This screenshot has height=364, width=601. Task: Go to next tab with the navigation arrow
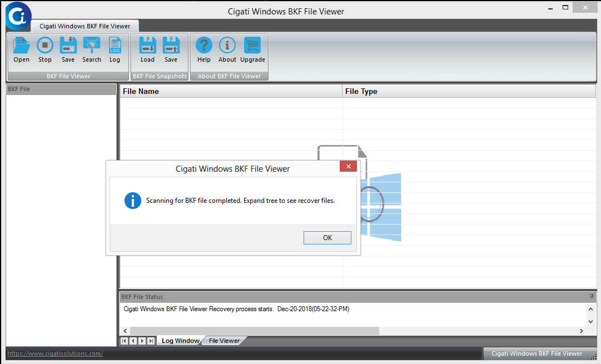pyautogui.click(x=142, y=341)
